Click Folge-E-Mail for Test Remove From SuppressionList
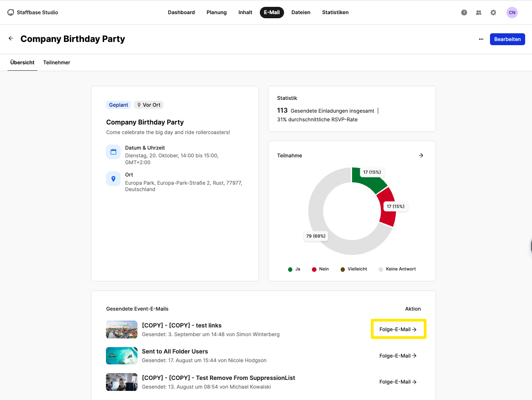 pos(398,382)
